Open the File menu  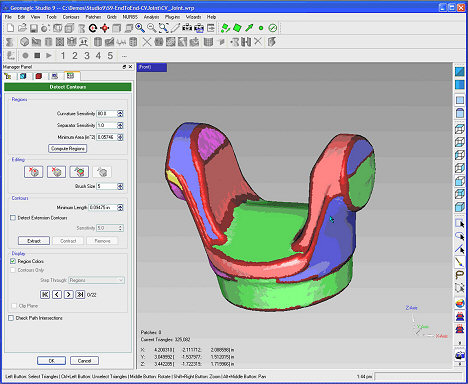pos(8,17)
